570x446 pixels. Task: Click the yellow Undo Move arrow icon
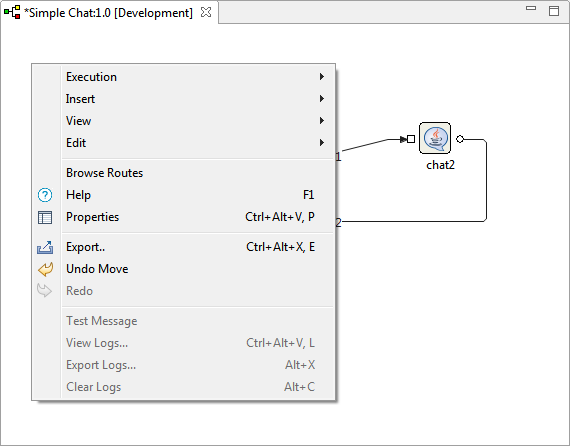click(45, 269)
